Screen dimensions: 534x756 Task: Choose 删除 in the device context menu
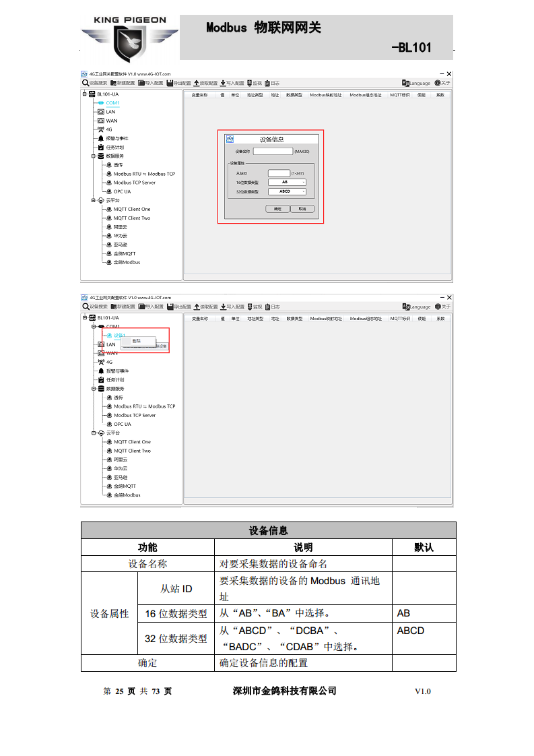138,341
